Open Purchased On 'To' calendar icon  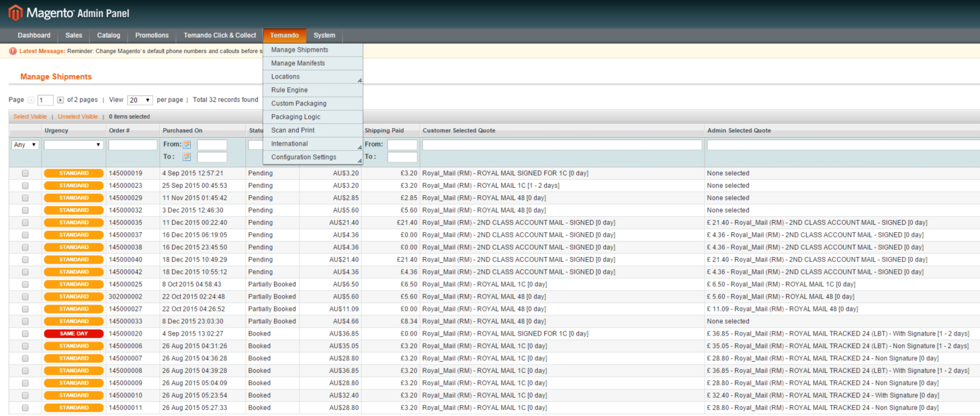tap(187, 157)
